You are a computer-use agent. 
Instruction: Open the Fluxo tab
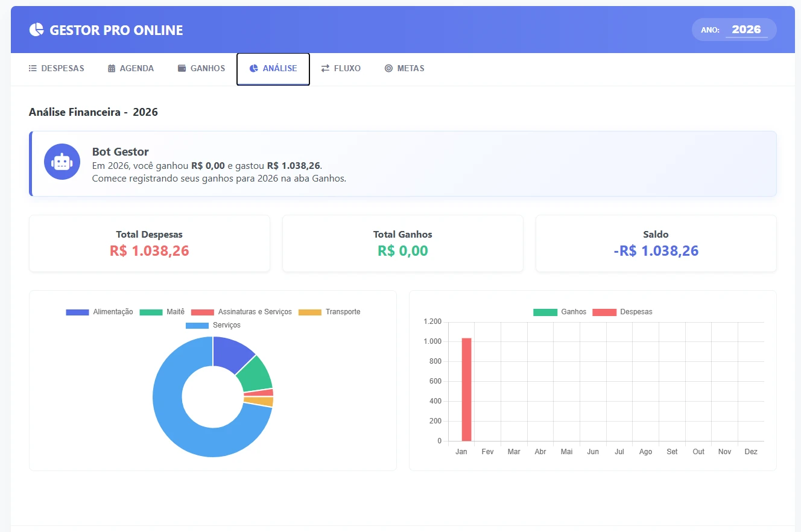click(x=341, y=69)
